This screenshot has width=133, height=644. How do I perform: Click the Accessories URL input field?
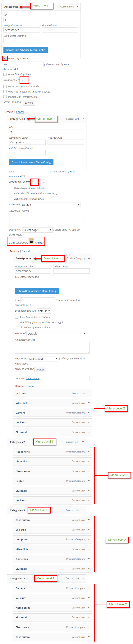point(41,19)
